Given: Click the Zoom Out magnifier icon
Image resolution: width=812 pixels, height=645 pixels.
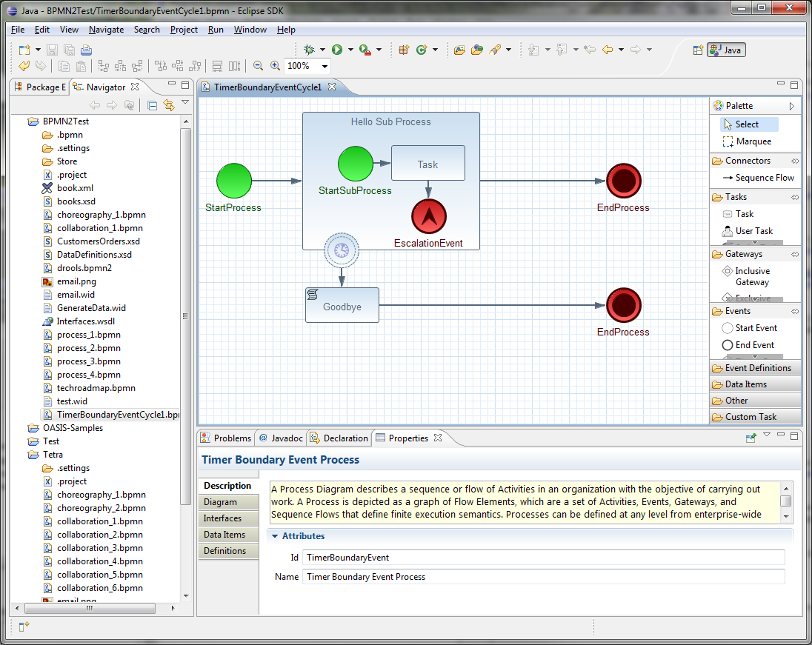Looking at the screenshot, I should (x=258, y=66).
